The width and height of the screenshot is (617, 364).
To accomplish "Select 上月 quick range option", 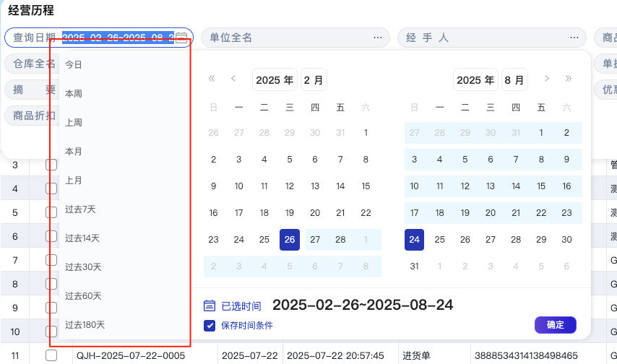I will point(74,181).
